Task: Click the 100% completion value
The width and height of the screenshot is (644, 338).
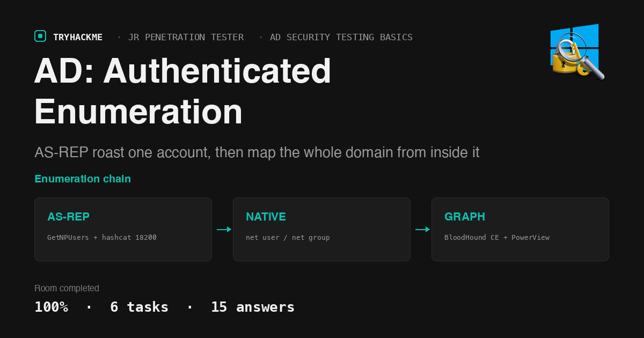Action: [51, 307]
